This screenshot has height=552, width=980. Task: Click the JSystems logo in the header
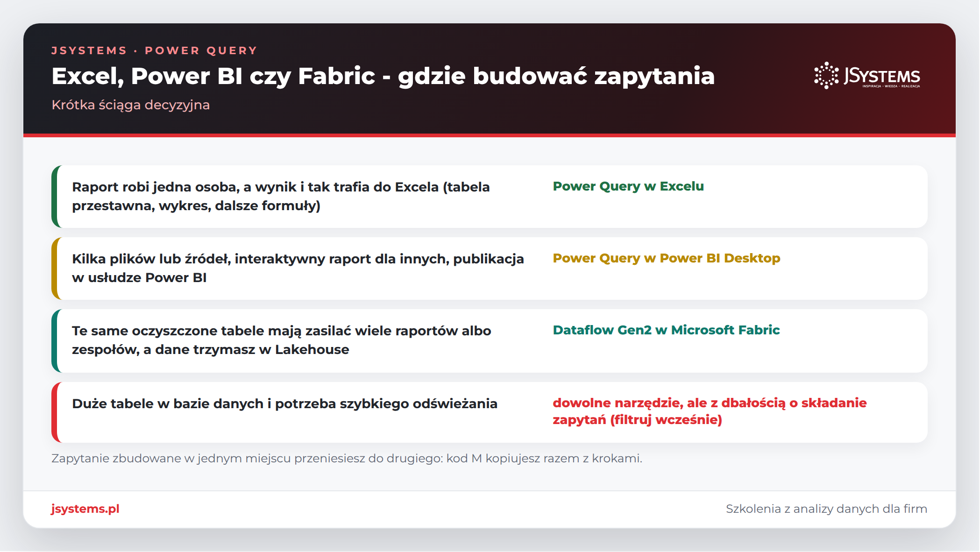[x=867, y=76]
